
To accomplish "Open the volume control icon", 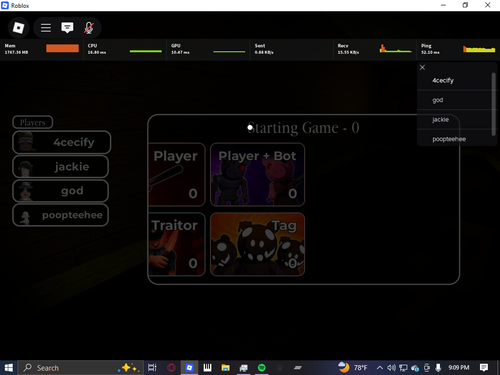I will point(391,368).
